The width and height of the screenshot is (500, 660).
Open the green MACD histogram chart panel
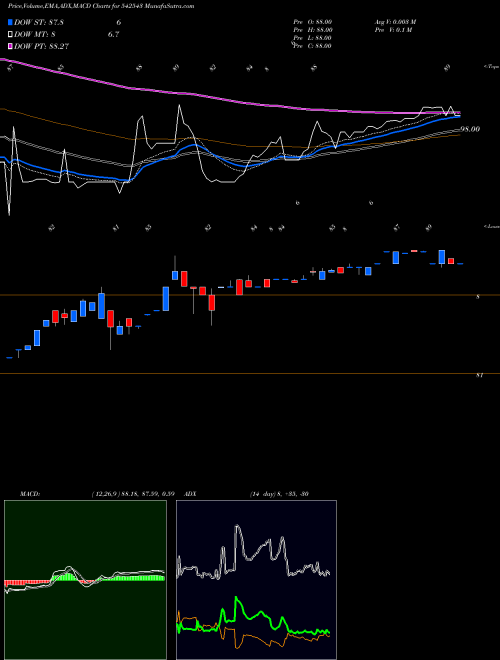click(85, 580)
